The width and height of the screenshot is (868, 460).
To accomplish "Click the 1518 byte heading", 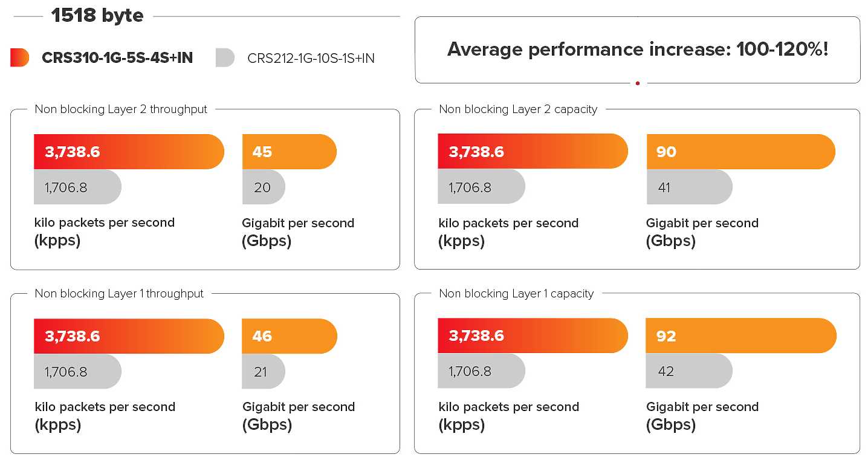I will [97, 16].
